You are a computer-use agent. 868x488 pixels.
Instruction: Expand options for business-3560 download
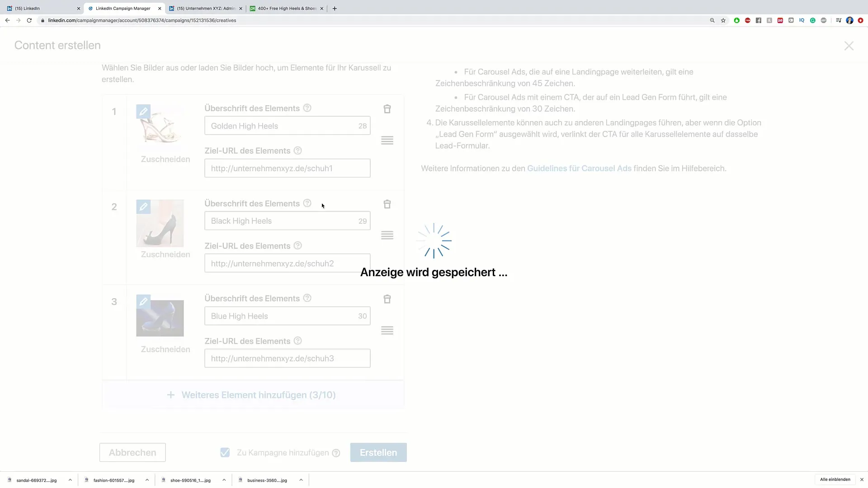point(301,480)
